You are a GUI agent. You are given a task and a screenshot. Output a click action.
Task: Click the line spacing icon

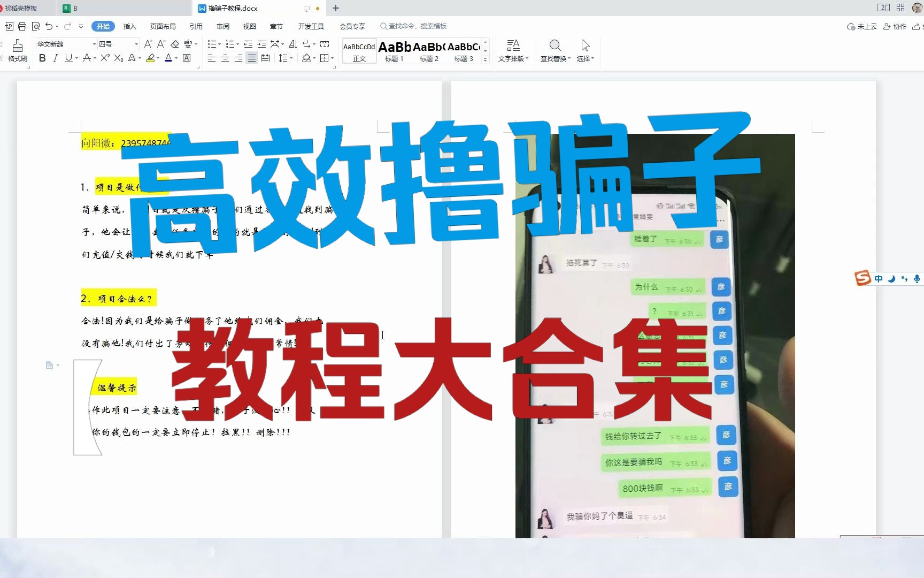coord(283,58)
